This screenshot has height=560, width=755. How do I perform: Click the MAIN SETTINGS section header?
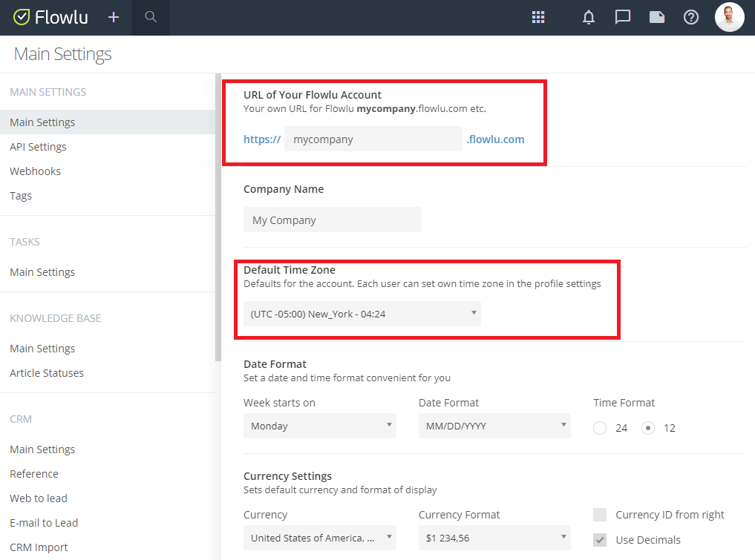[x=48, y=92]
